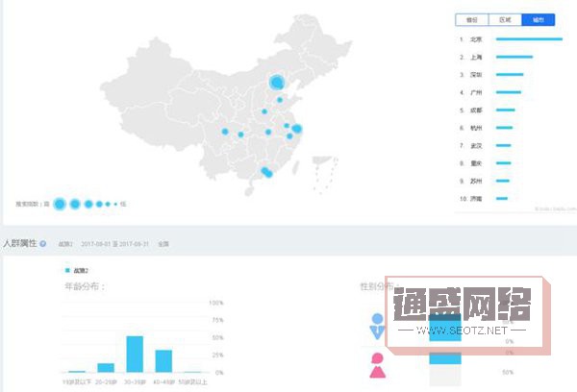Select the 城市 tab
The image size is (577, 392).
tap(538, 19)
